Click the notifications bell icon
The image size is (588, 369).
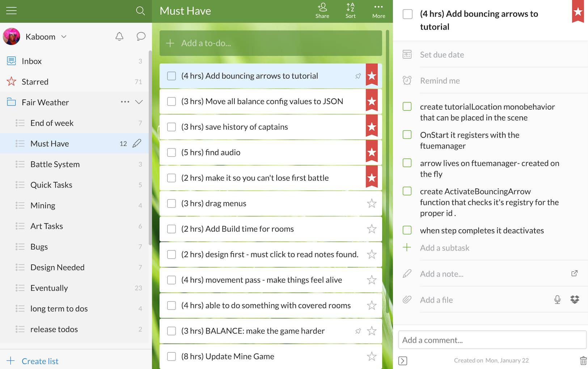coord(119,37)
